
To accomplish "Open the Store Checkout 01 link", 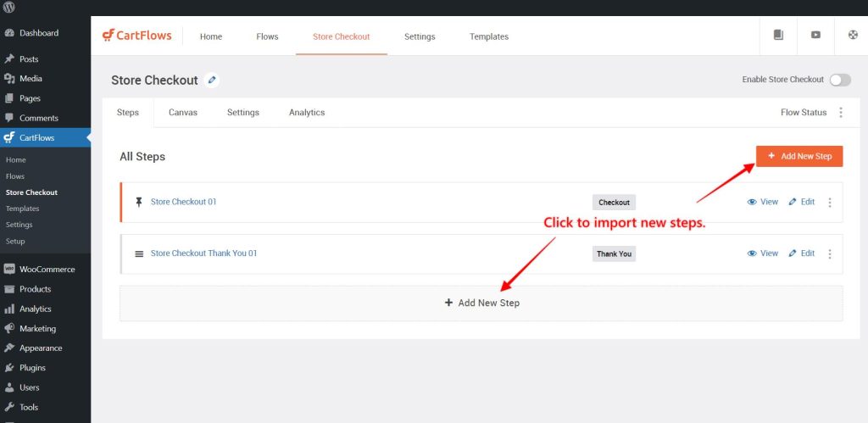I will click(183, 202).
